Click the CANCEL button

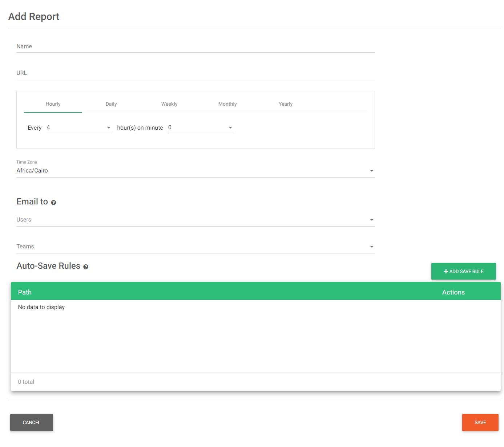tap(31, 422)
